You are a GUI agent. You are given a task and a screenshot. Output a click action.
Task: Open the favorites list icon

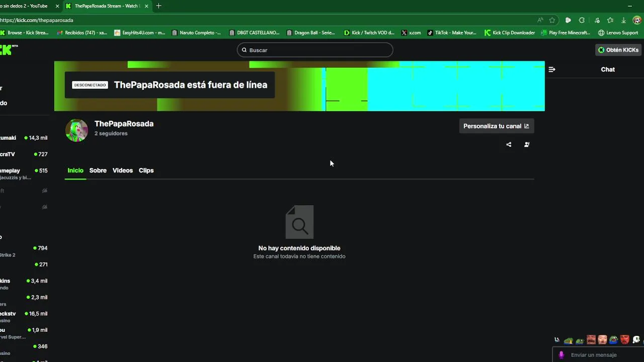tap(610, 20)
